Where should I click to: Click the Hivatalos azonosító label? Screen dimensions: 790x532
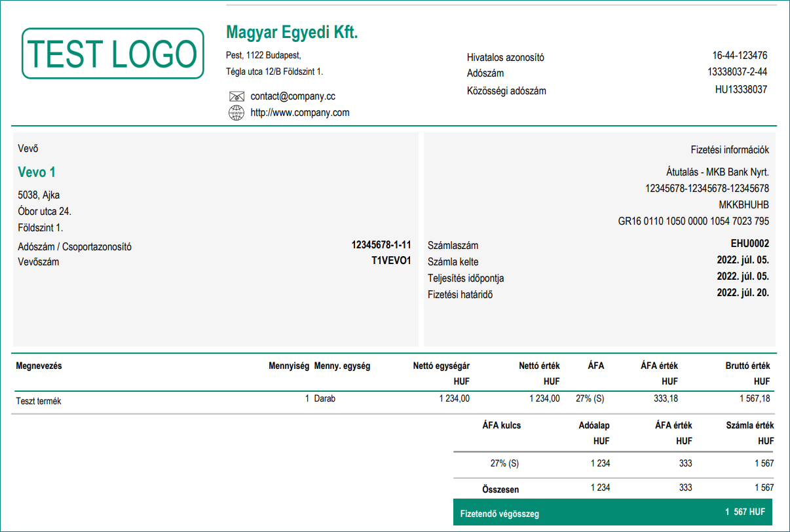point(506,58)
